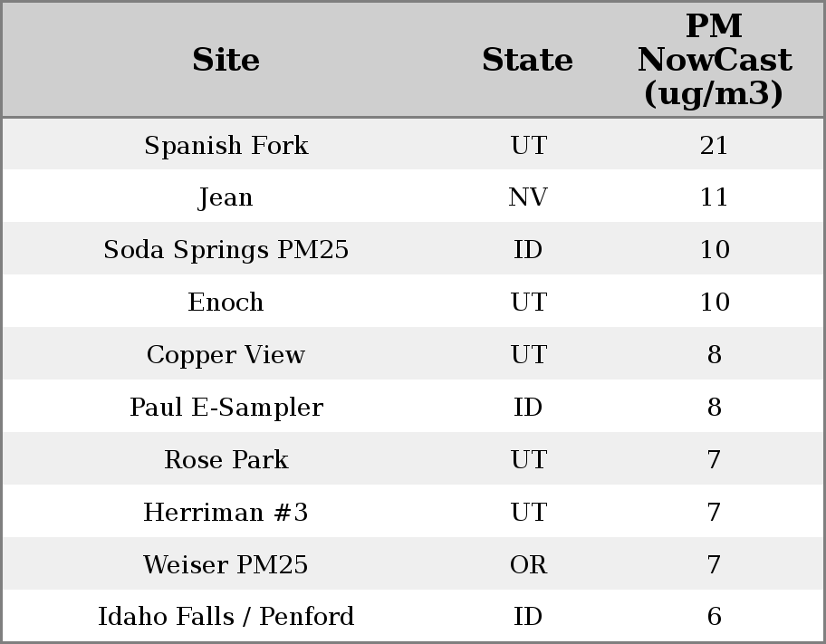The image size is (826, 644).
Task: Select the Paul E-Sampler cell
Action: click(226, 408)
